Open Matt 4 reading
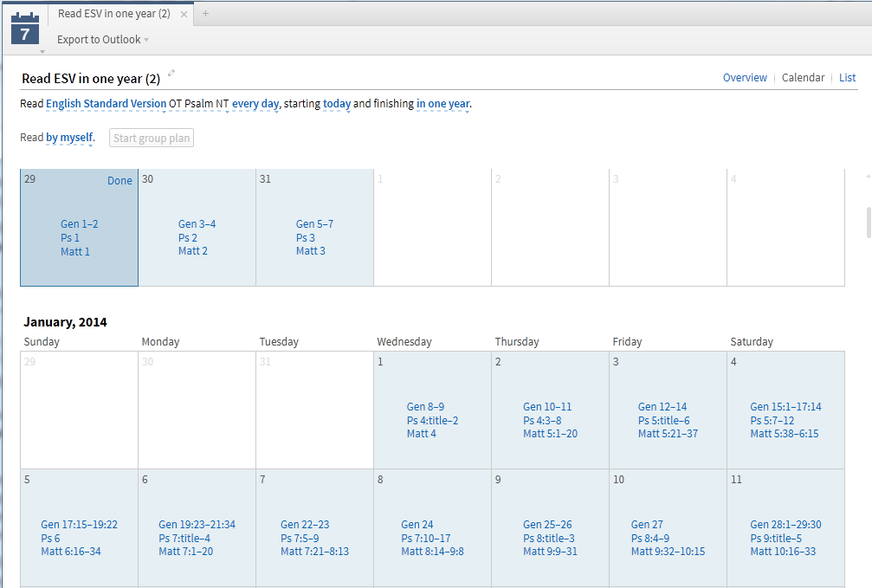 click(x=421, y=433)
